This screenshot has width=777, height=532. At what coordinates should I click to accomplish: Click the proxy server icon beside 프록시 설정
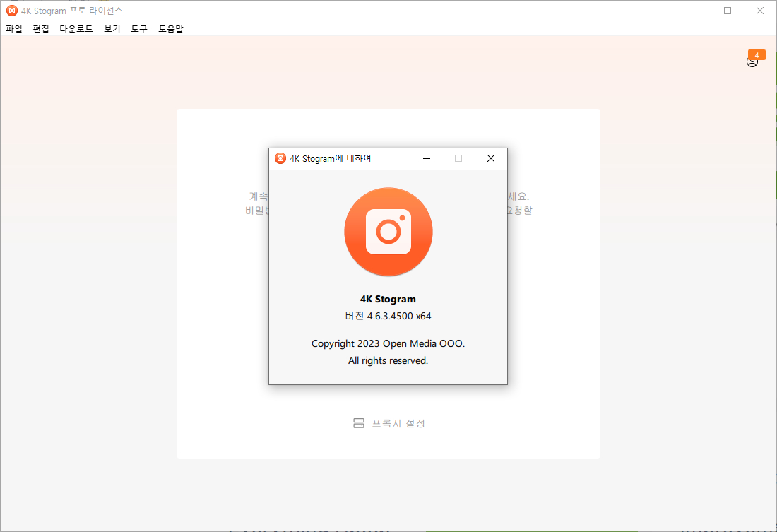click(359, 423)
